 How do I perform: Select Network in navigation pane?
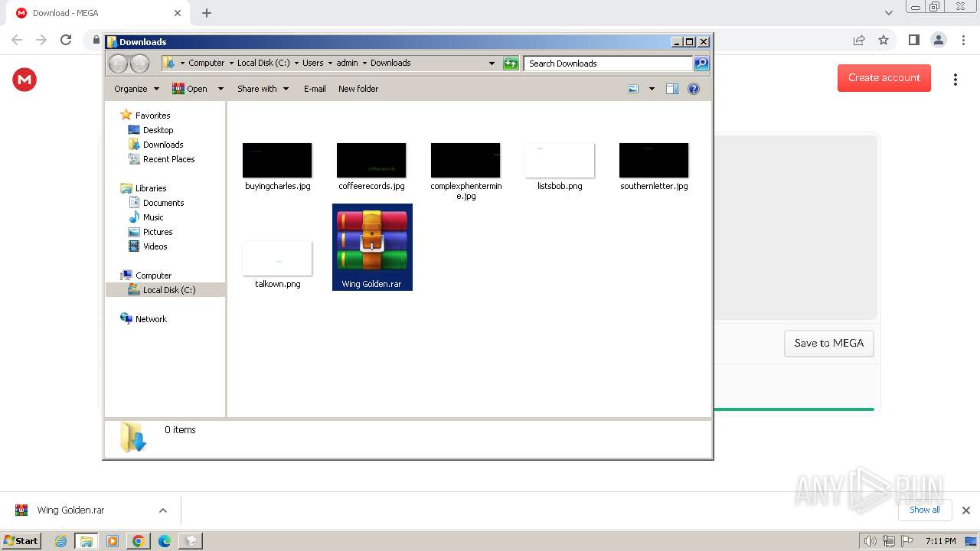tap(151, 319)
